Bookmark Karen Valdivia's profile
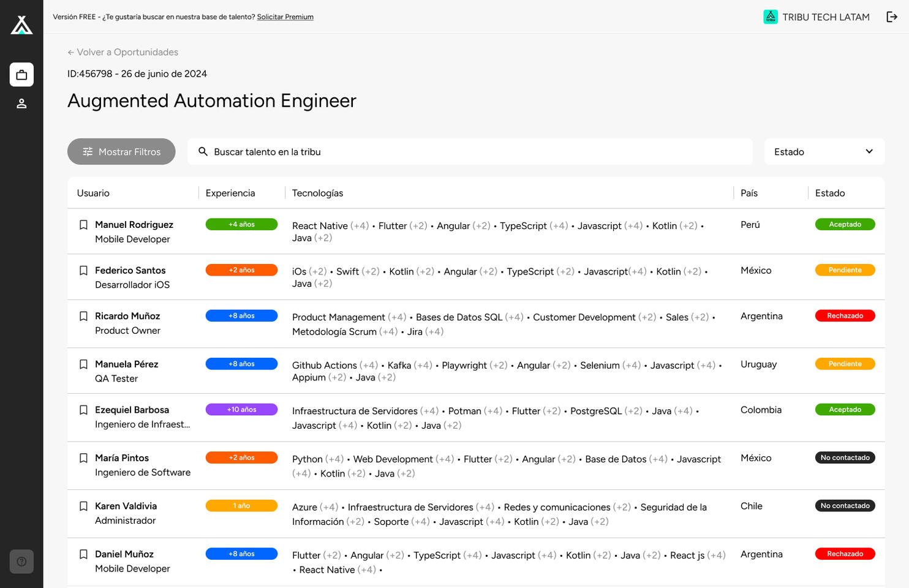 (84, 506)
